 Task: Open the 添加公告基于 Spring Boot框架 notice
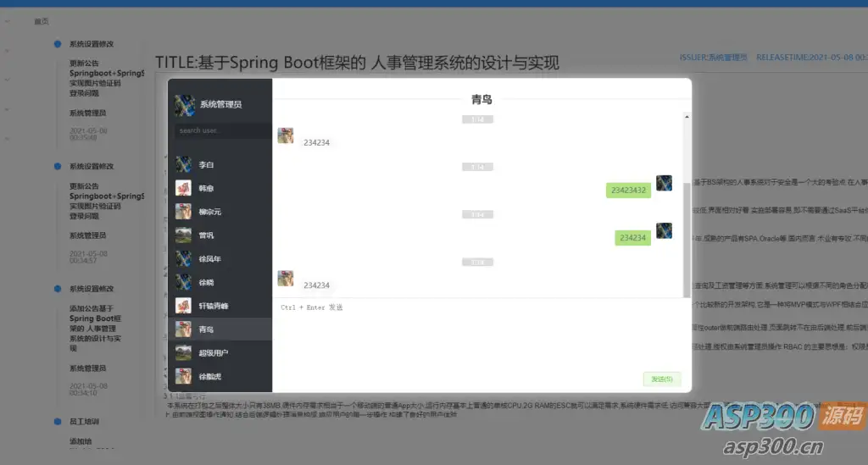[95, 329]
